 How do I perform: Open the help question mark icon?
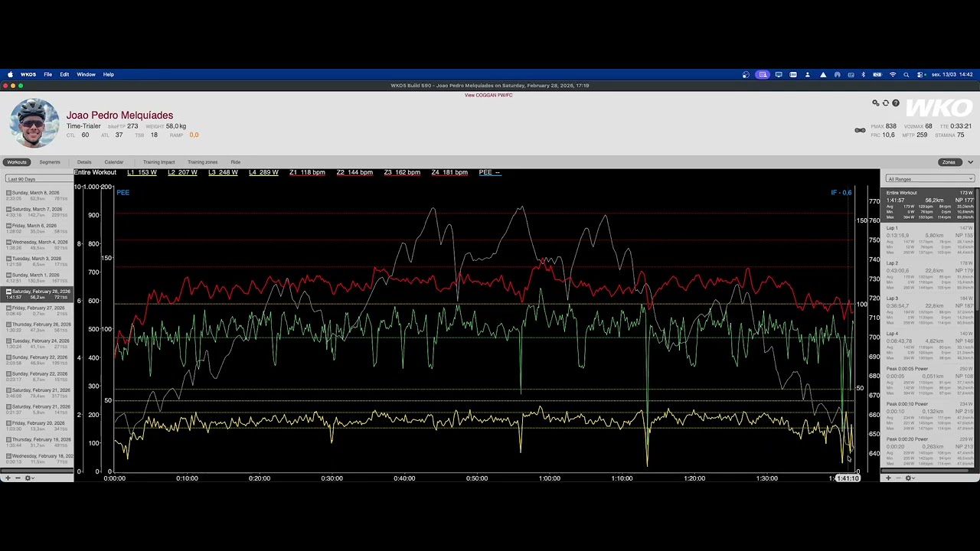pyautogui.click(x=896, y=103)
